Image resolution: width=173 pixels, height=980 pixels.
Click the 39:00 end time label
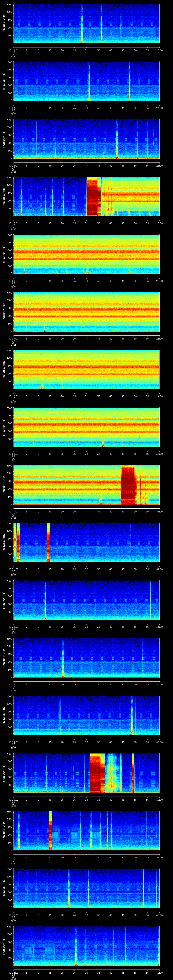tap(159, 972)
